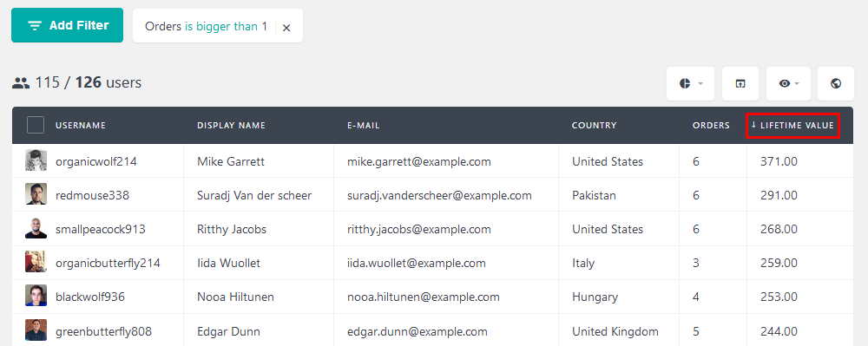Click the Display Name column header

click(x=231, y=126)
